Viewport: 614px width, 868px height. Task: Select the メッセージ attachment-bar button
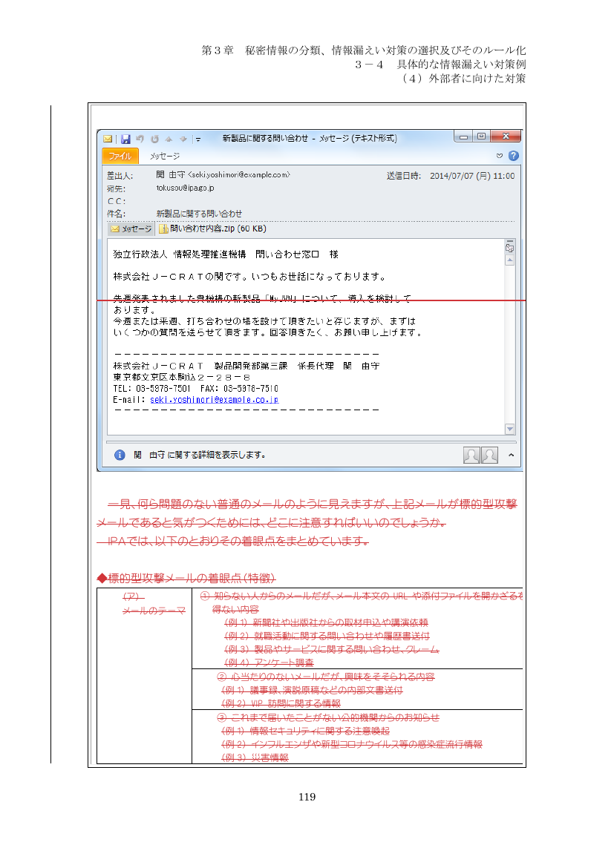coord(131,228)
